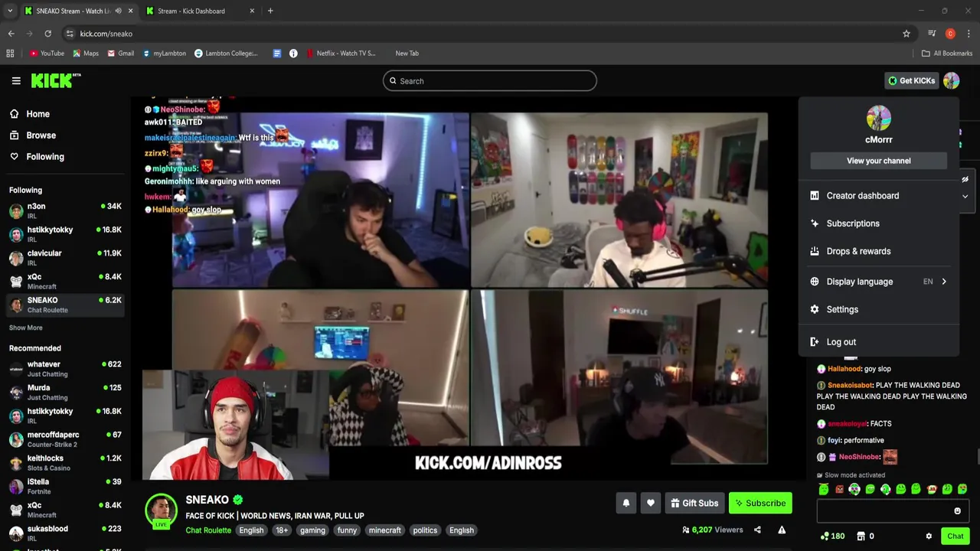Click the gaming tag
980x551 pixels.
pyautogui.click(x=312, y=530)
